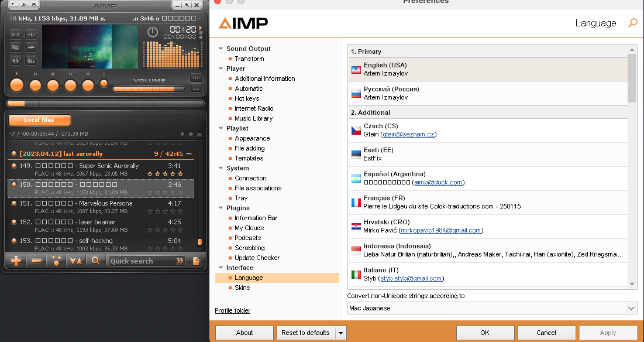This screenshot has width=644, height=342.
Task: Open the playlist sorting arrows button
Action: pos(76,261)
